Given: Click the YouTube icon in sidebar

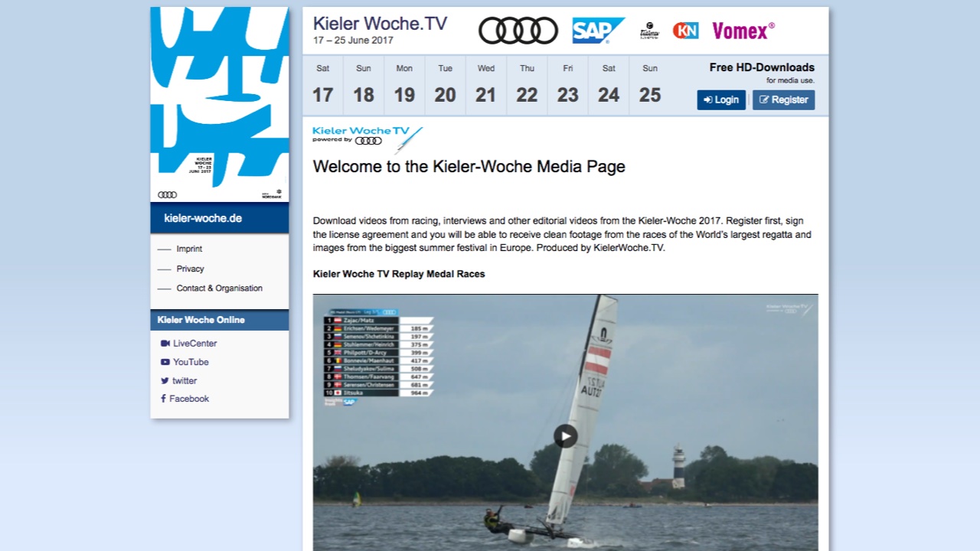Looking at the screenshot, I should [165, 362].
